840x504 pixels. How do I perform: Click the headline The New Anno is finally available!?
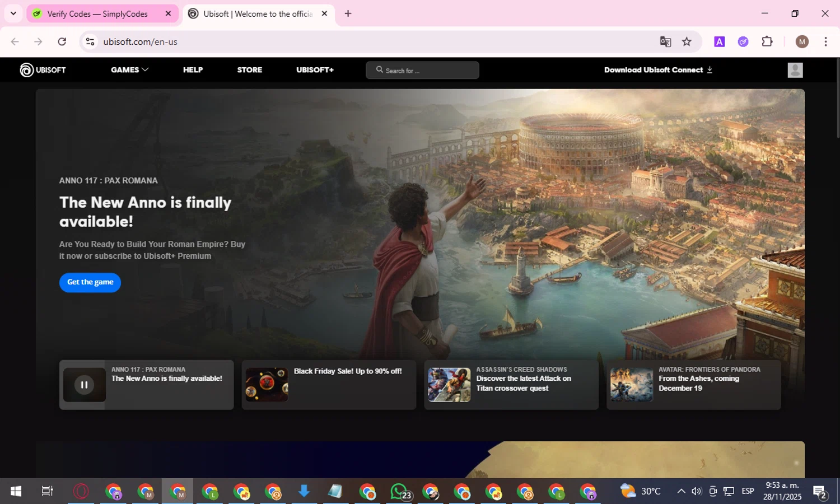click(x=145, y=212)
